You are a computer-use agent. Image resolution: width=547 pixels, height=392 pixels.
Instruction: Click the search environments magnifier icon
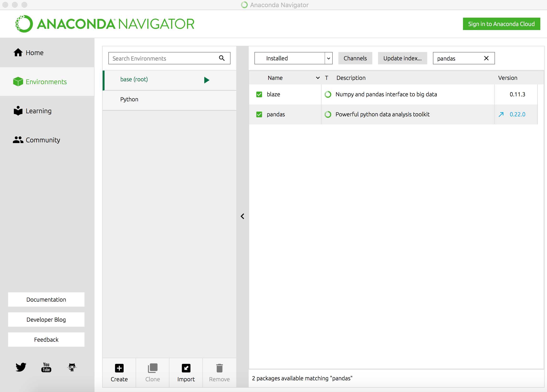click(222, 58)
